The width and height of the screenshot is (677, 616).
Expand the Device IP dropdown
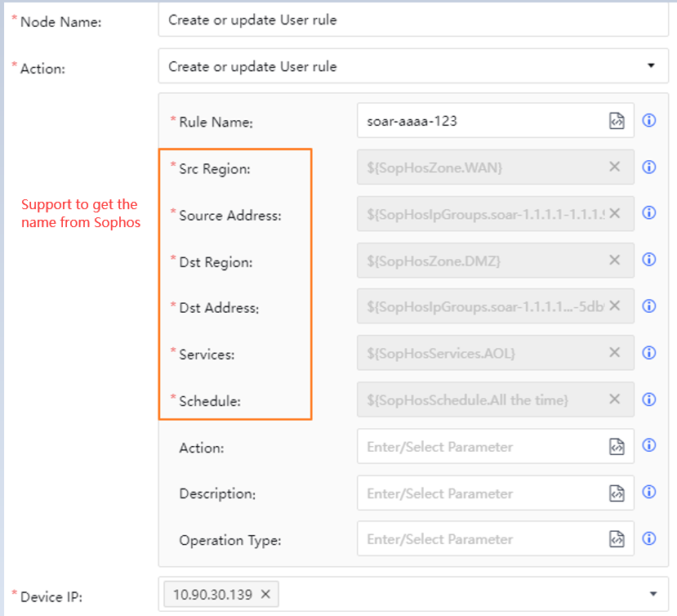[653, 595]
